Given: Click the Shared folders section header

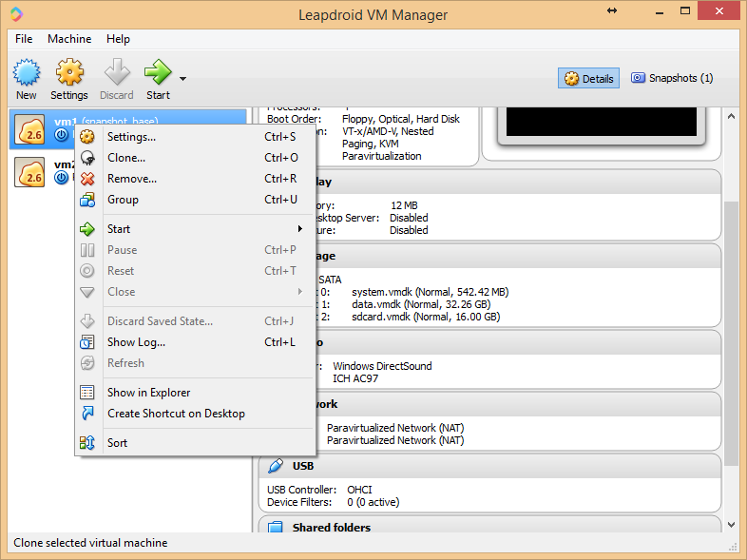Looking at the screenshot, I should point(489,525).
